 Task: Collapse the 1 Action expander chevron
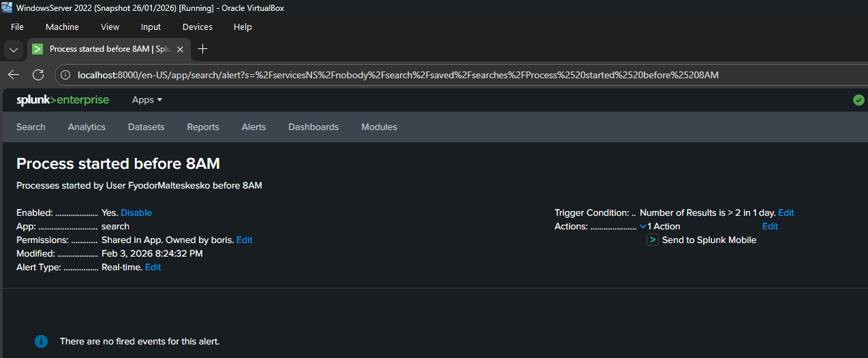643,227
